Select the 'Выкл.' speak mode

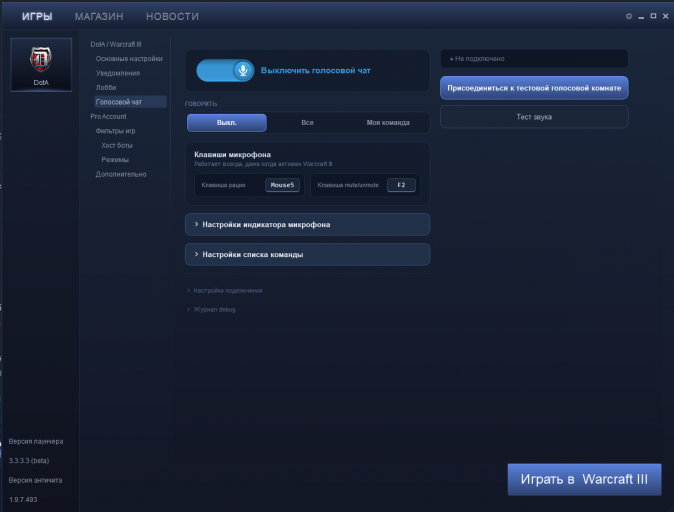pyautogui.click(x=227, y=123)
